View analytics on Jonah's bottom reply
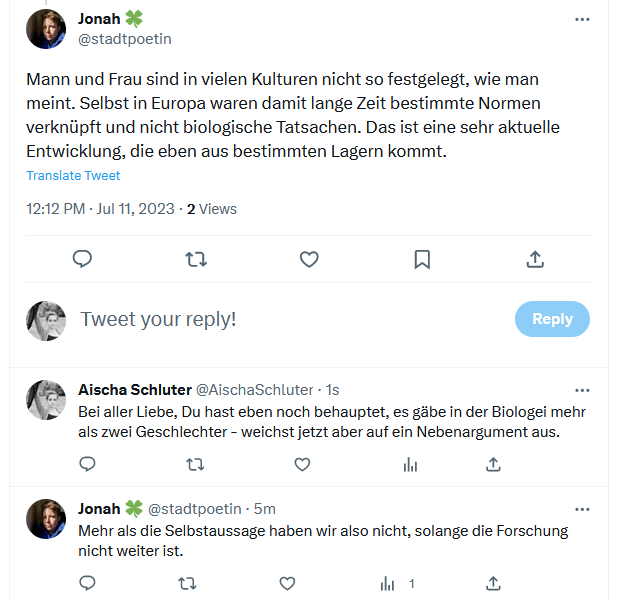620x602 pixels. pos(388,583)
